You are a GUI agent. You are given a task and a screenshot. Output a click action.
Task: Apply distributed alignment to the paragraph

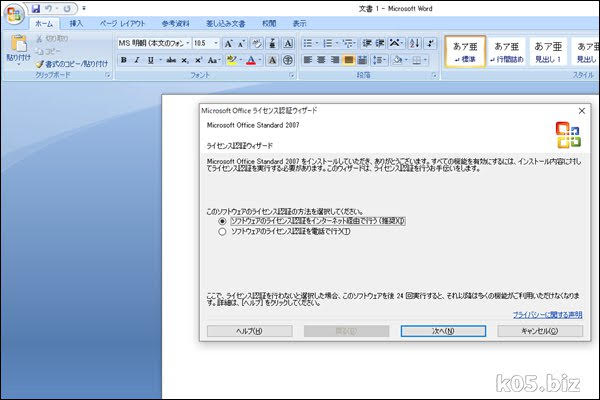click(362, 60)
